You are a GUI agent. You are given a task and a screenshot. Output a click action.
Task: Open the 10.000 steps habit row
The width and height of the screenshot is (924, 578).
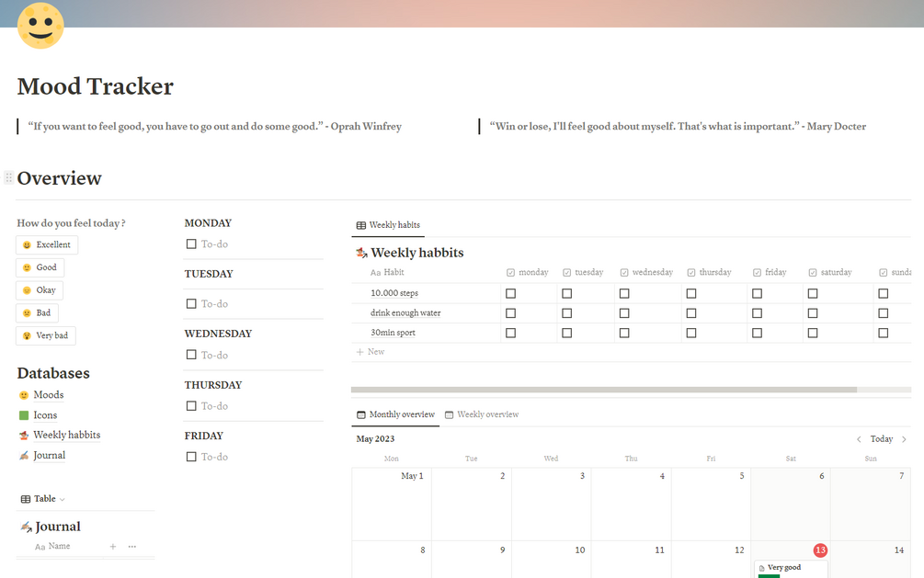(394, 293)
